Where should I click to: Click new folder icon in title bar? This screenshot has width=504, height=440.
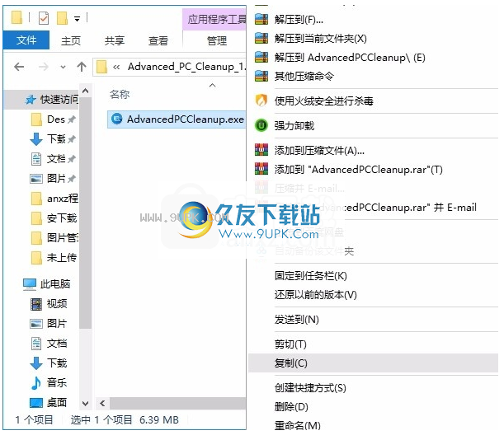pyautogui.click(x=63, y=18)
